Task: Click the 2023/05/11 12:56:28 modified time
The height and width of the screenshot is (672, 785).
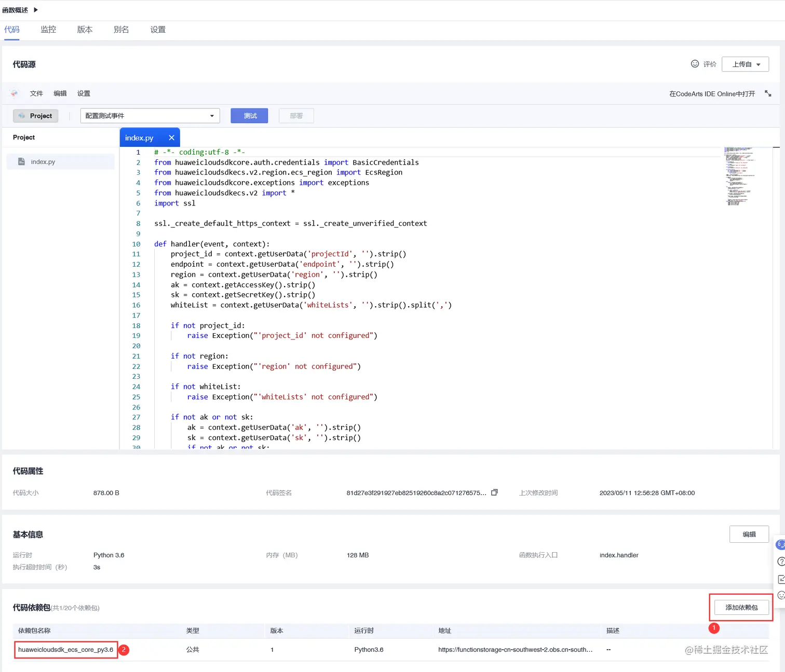Action: [x=647, y=493]
